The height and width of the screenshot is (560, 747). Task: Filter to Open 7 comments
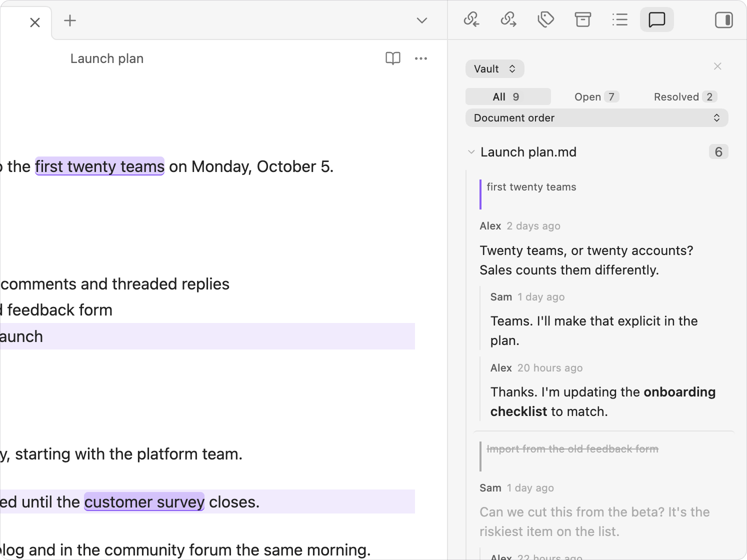[x=596, y=97]
